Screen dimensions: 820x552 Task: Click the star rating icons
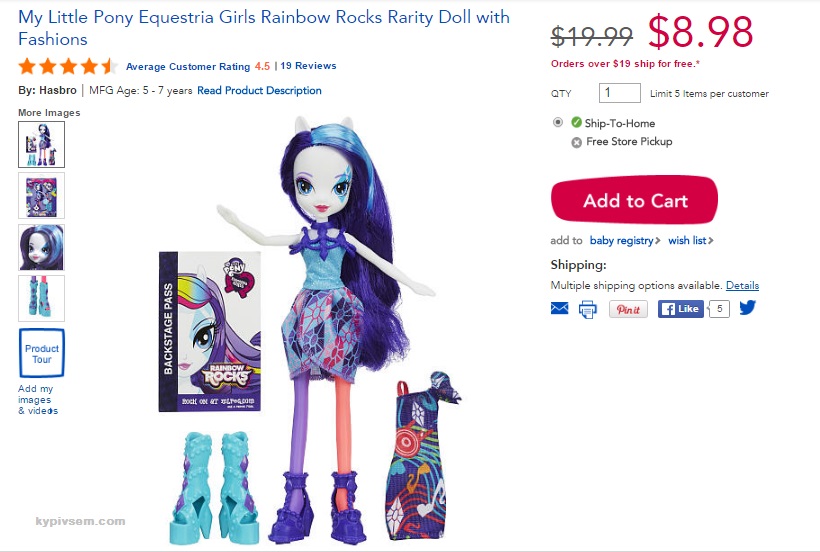[68, 66]
